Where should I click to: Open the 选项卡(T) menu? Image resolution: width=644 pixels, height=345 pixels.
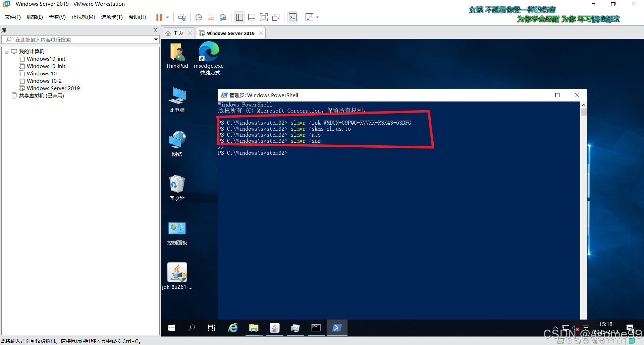coord(112,17)
